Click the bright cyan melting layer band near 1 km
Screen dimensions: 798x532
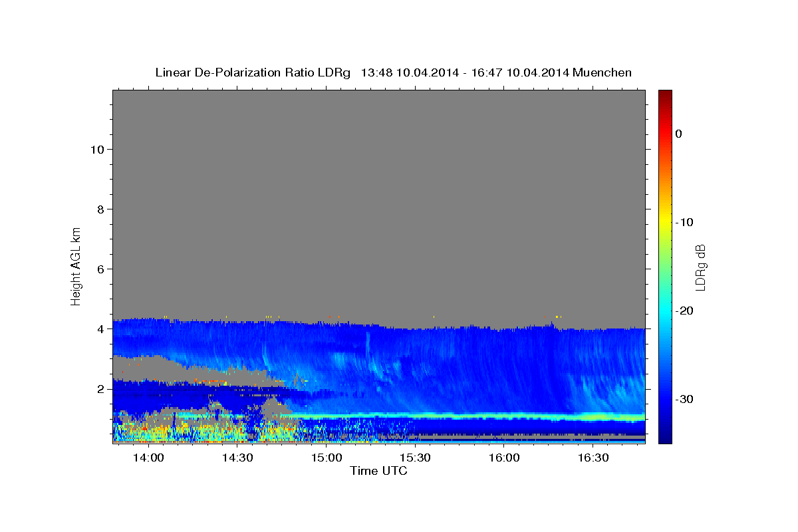coord(465,416)
